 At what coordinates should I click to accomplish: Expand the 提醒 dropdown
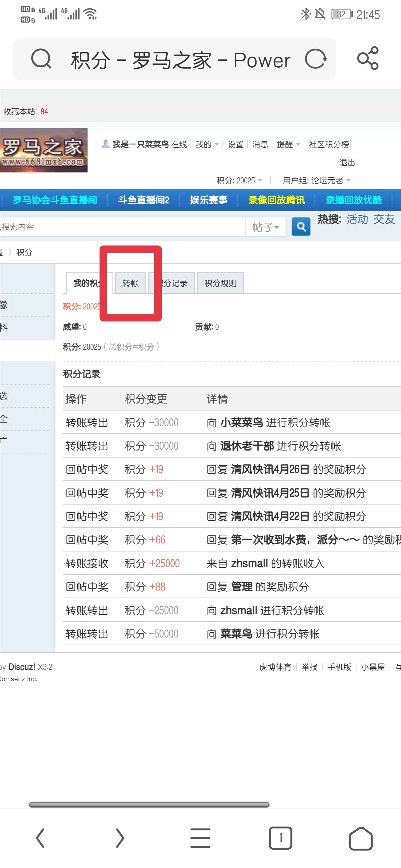[288, 144]
